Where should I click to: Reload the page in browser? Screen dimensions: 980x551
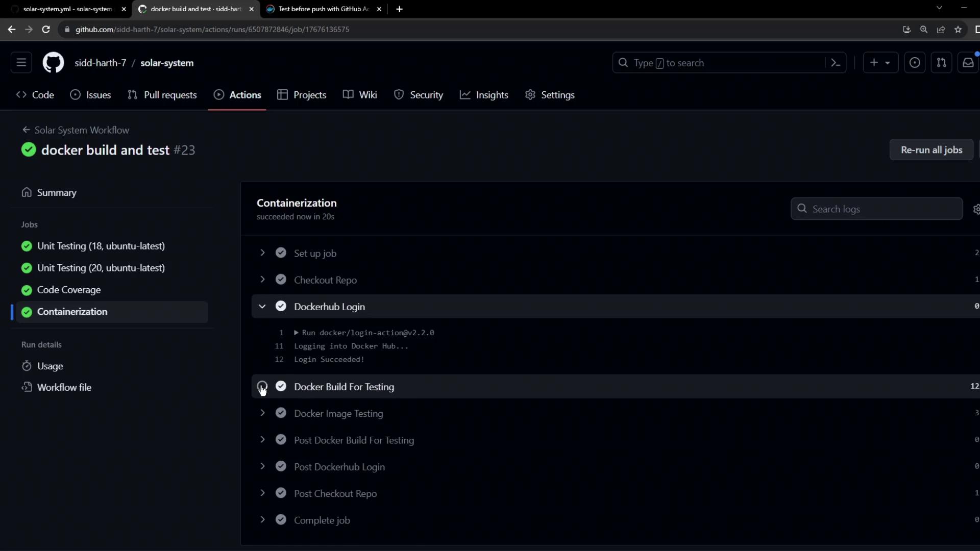coord(46,30)
